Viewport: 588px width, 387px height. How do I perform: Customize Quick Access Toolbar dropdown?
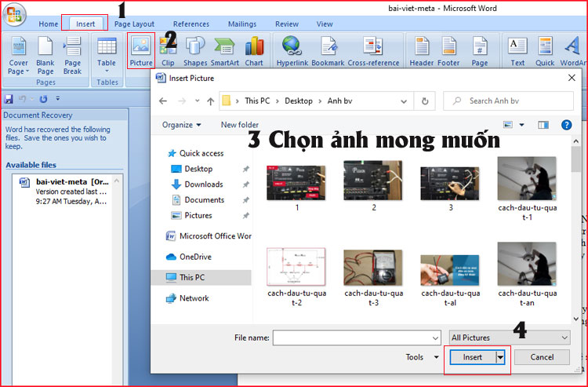[x=58, y=99]
